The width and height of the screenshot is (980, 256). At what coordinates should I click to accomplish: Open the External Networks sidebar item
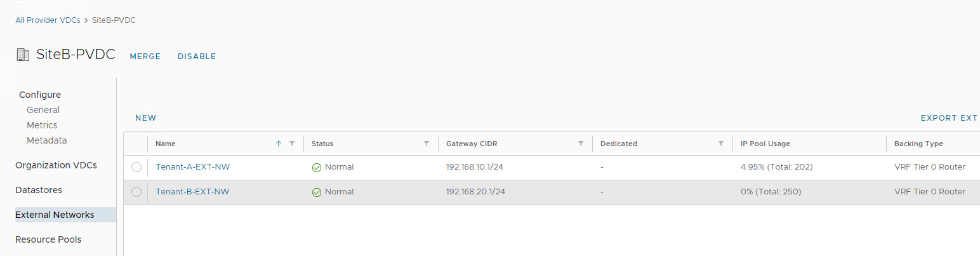[55, 215]
